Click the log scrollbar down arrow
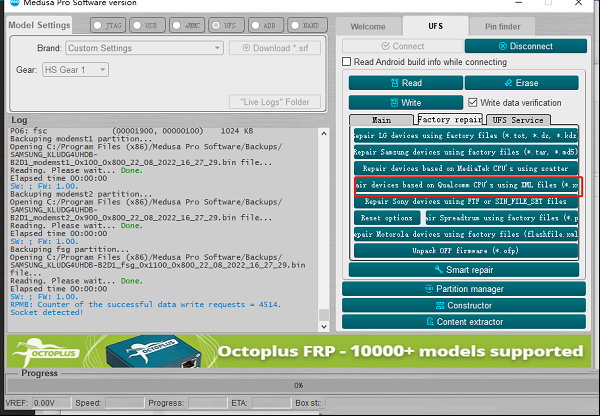The image size is (600, 416). click(324, 326)
